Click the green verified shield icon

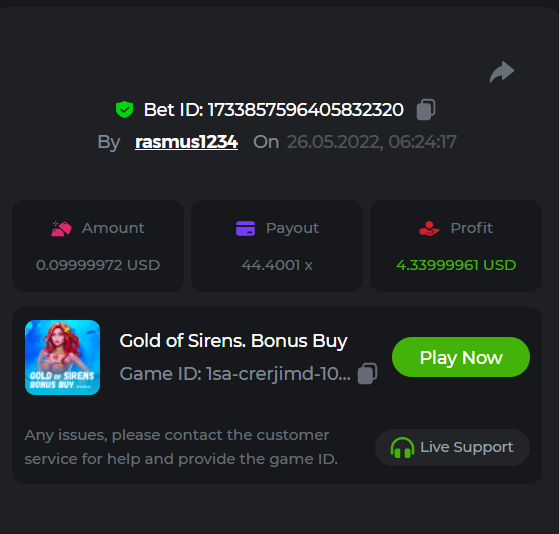pyautogui.click(x=124, y=109)
